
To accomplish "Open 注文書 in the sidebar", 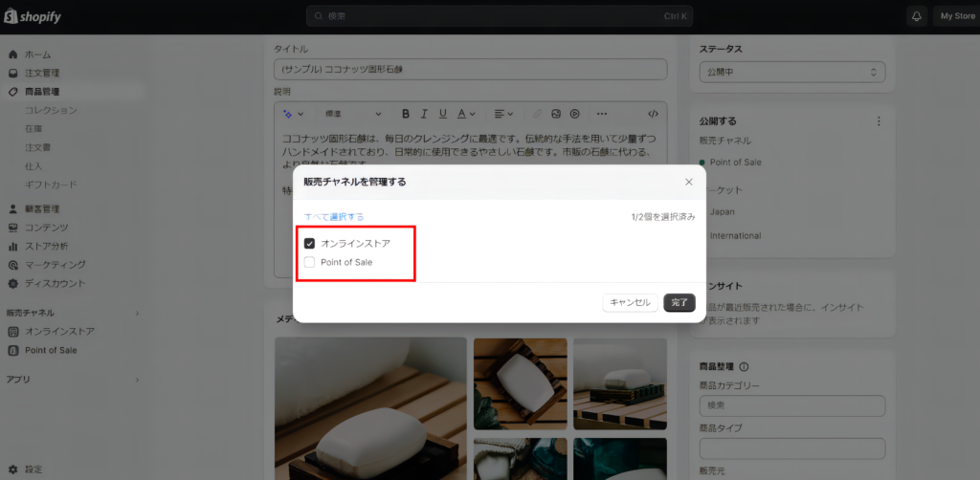I will click(38, 148).
